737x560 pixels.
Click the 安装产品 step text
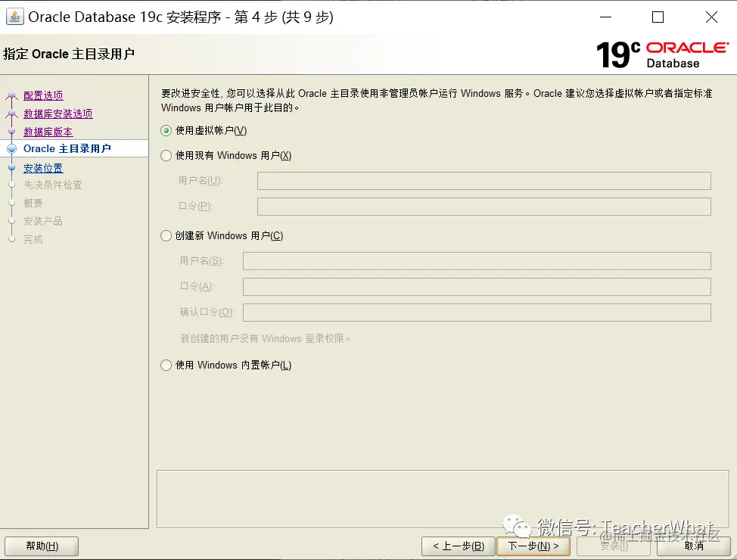point(43,221)
